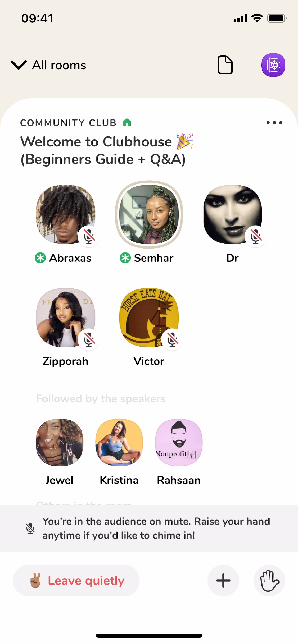The height and width of the screenshot is (644, 298).
Task: Raise your hand to speak
Action: tap(269, 581)
